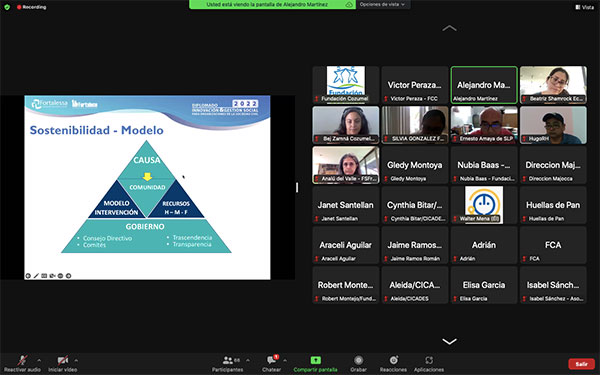Click divider handle between slide and gallery
600x375 pixels.
click(x=297, y=187)
